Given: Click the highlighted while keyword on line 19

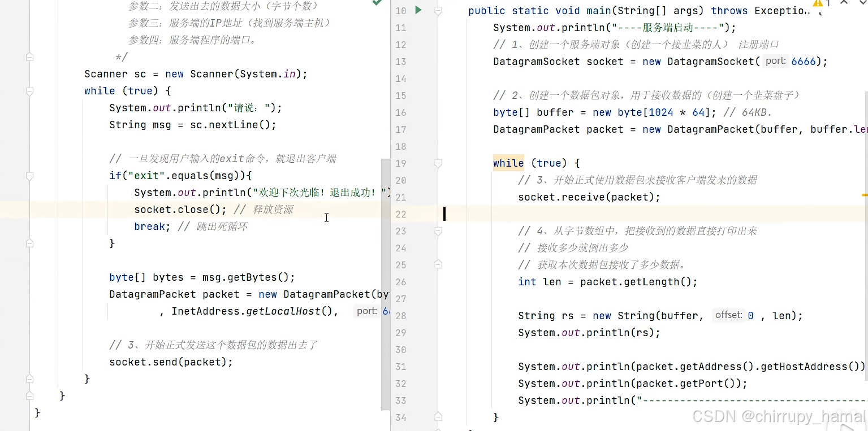Looking at the screenshot, I should (x=508, y=163).
